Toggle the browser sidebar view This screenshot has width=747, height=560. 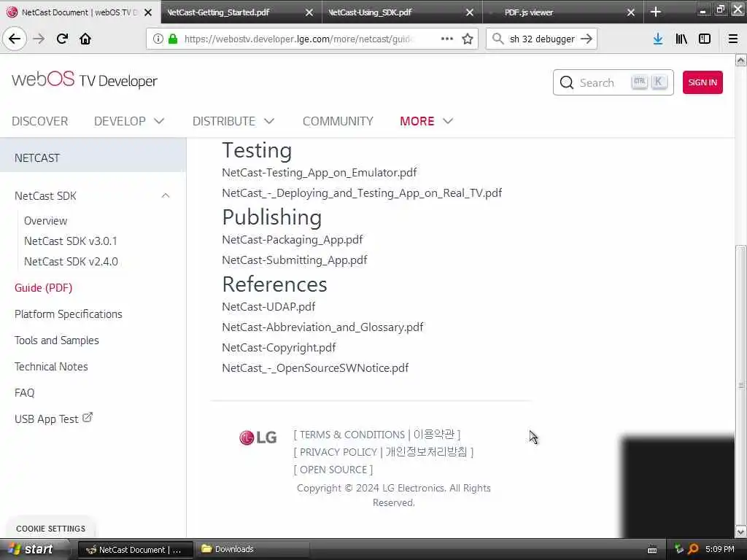705,39
